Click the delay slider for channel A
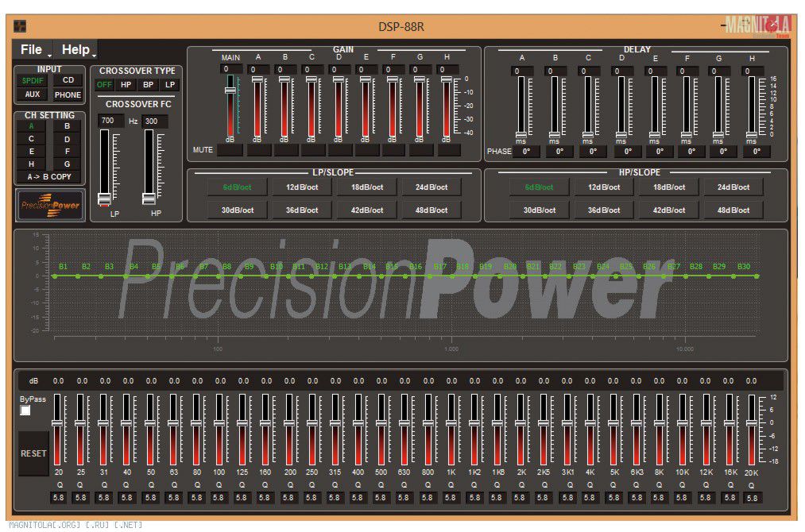Screen dimensions: 805x532 tap(521, 108)
